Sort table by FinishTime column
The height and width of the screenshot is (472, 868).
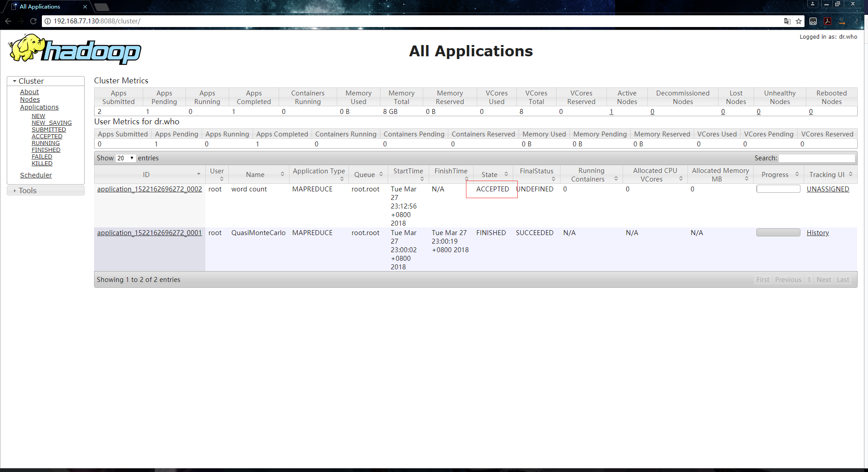coord(451,174)
